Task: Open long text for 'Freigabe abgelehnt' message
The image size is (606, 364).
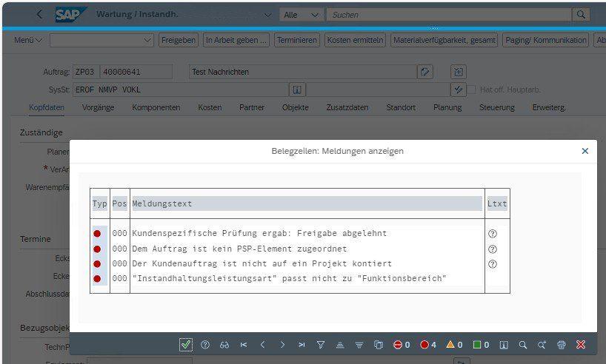Action: [493, 234]
